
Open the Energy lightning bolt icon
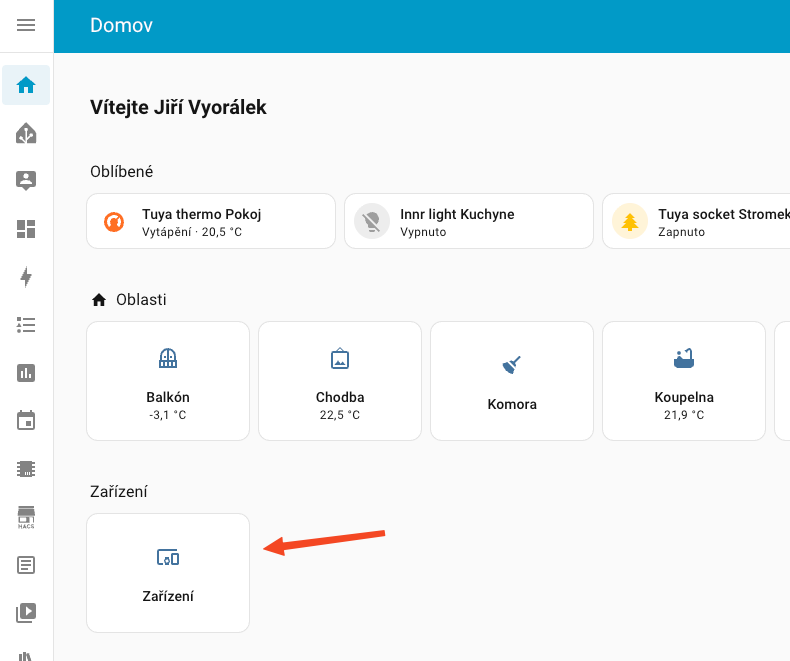click(26, 277)
